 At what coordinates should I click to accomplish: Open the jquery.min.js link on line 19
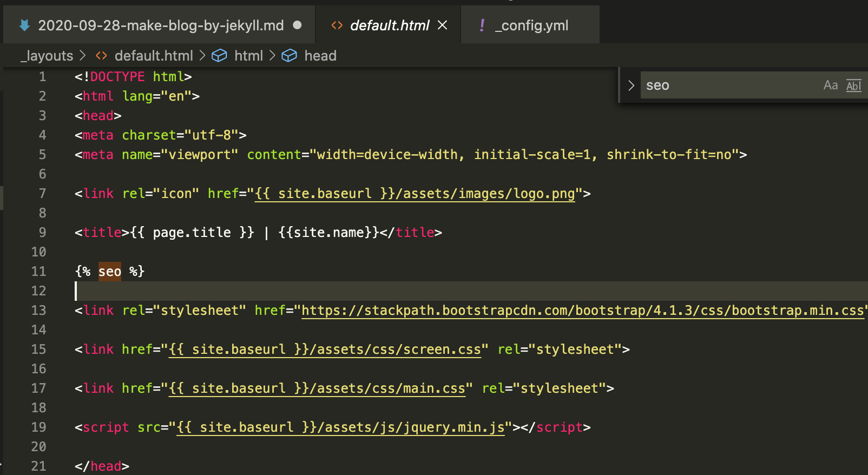(x=340, y=427)
